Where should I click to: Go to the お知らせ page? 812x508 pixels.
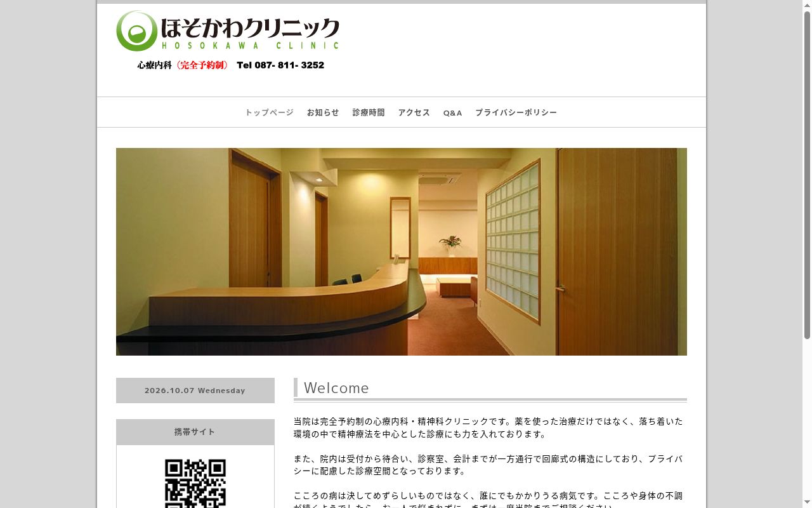coord(323,112)
